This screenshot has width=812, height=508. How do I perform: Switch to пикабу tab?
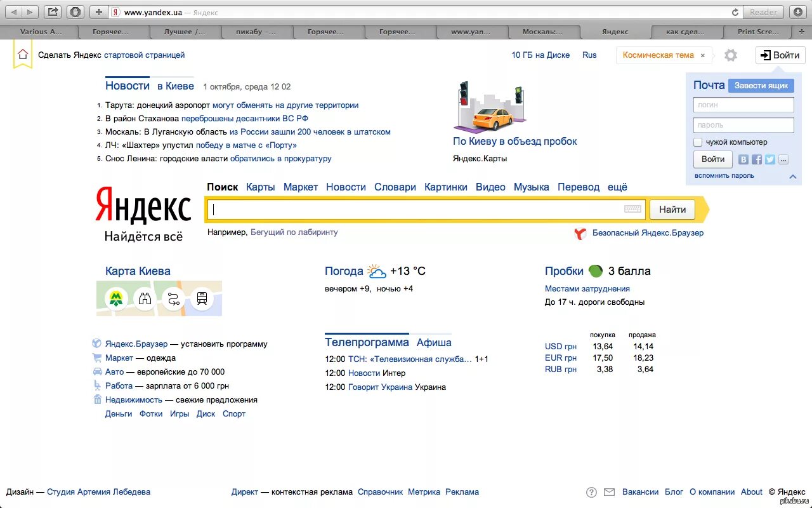[x=256, y=32]
